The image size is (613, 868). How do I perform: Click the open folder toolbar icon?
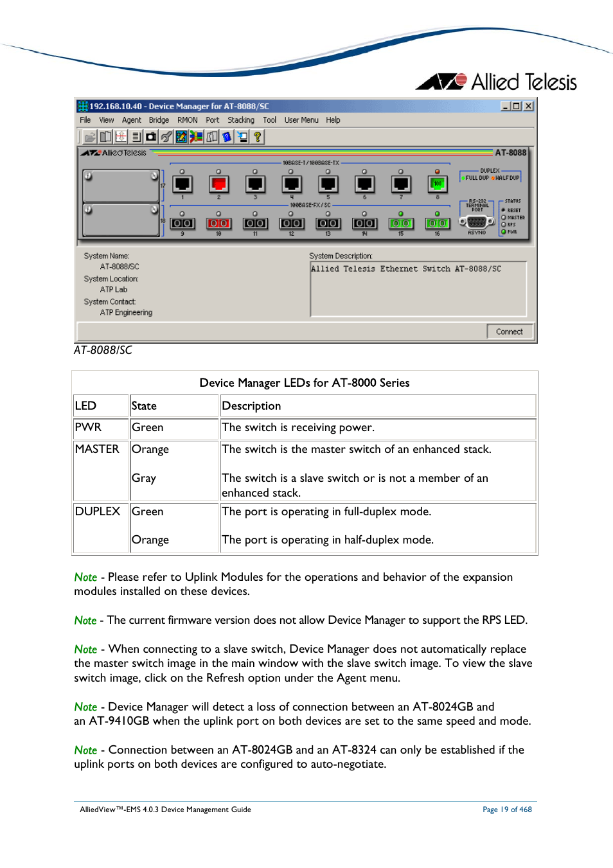[x=90, y=137]
